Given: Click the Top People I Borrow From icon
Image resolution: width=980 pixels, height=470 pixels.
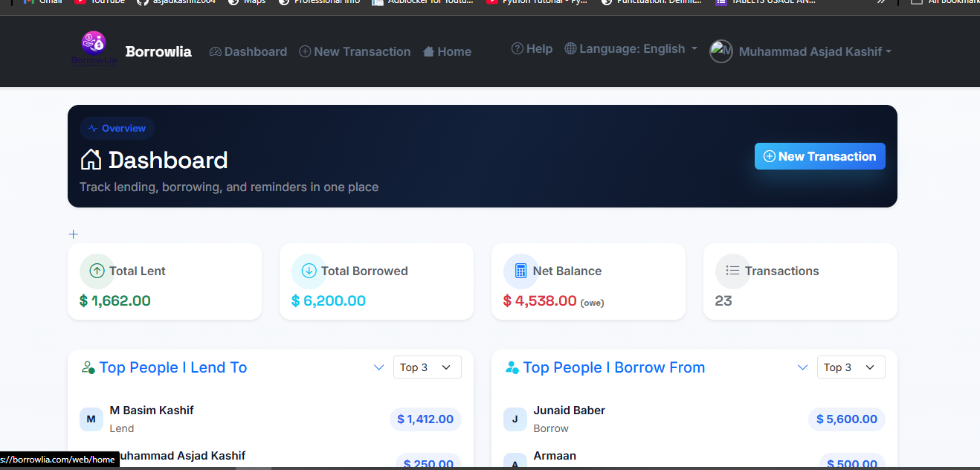Looking at the screenshot, I should pyautogui.click(x=512, y=367).
